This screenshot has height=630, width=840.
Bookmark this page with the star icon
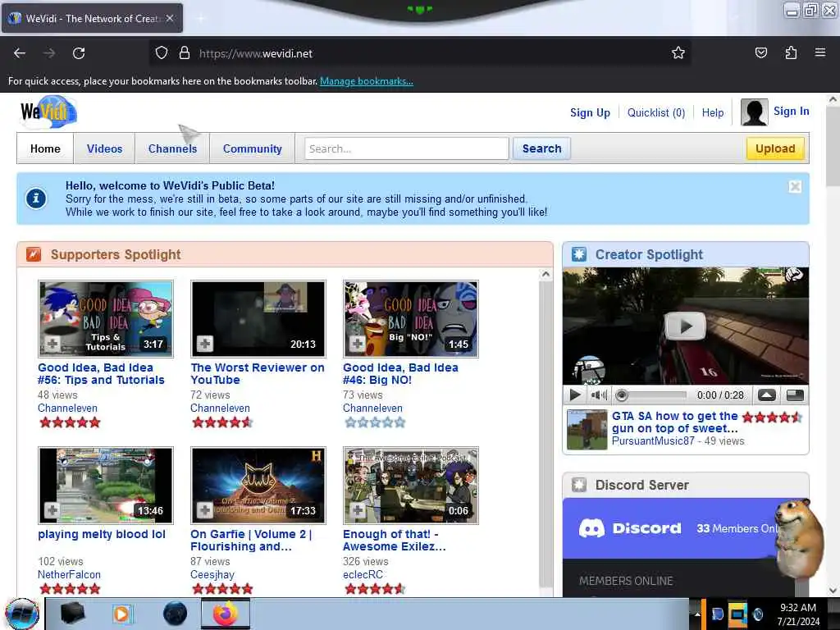[x=678, y=53]
